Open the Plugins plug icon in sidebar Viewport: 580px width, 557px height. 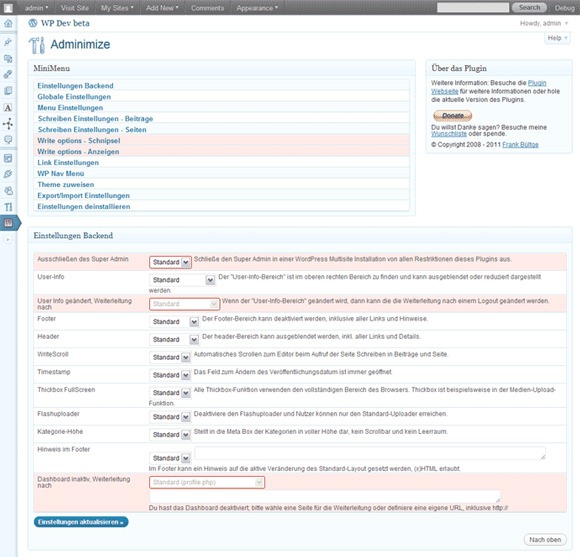8,174
